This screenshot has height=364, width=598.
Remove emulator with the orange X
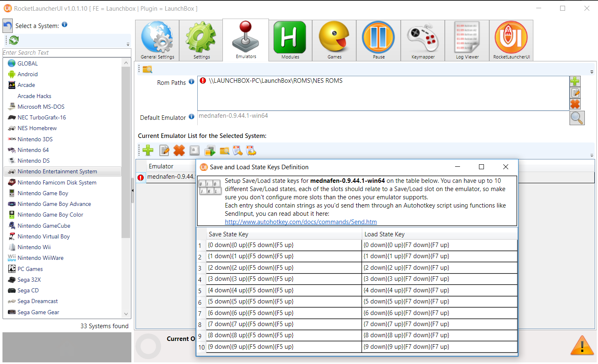pyautogui.click(x=179, y=150)
